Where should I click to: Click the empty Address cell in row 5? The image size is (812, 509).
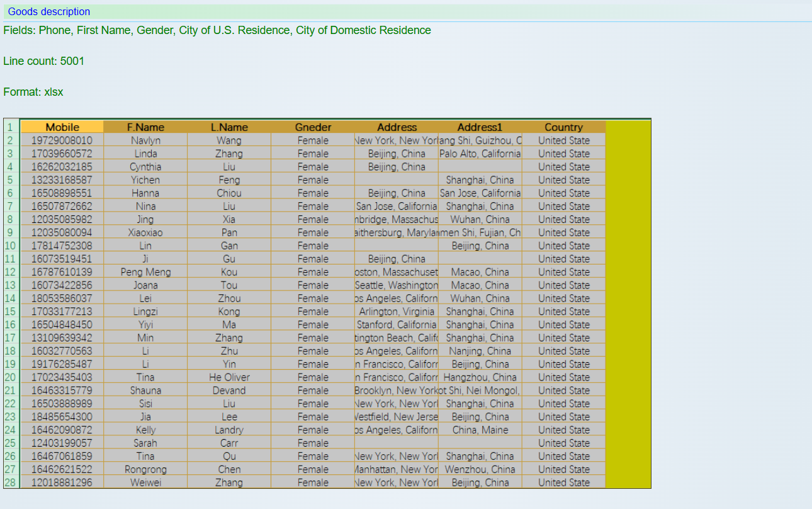397,180
